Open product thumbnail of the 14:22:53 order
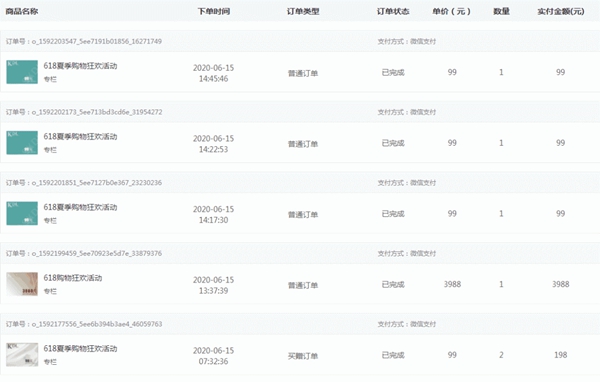This screenshot has width=600, height=382. click(22, 143)
